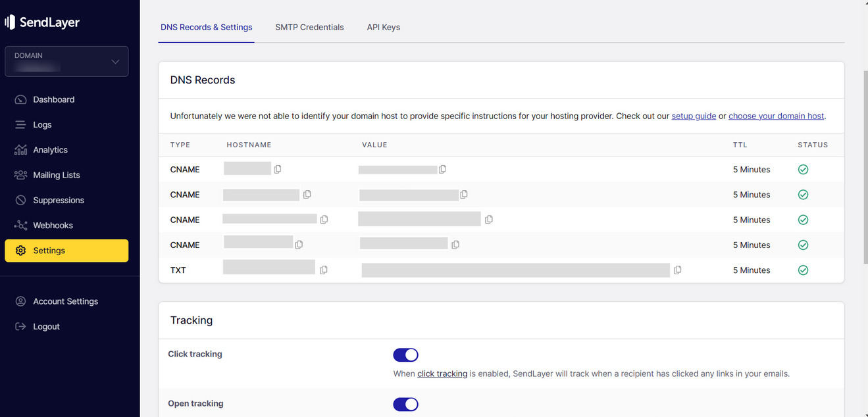
Task: Click the Logout arrow icon
Action: click(20, 327)
